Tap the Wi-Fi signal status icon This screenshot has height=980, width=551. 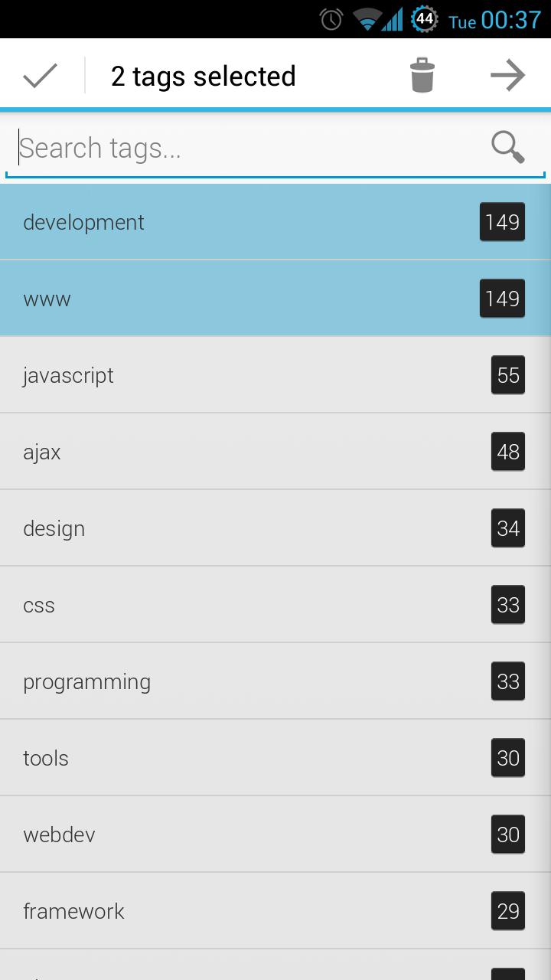point(368,19)
